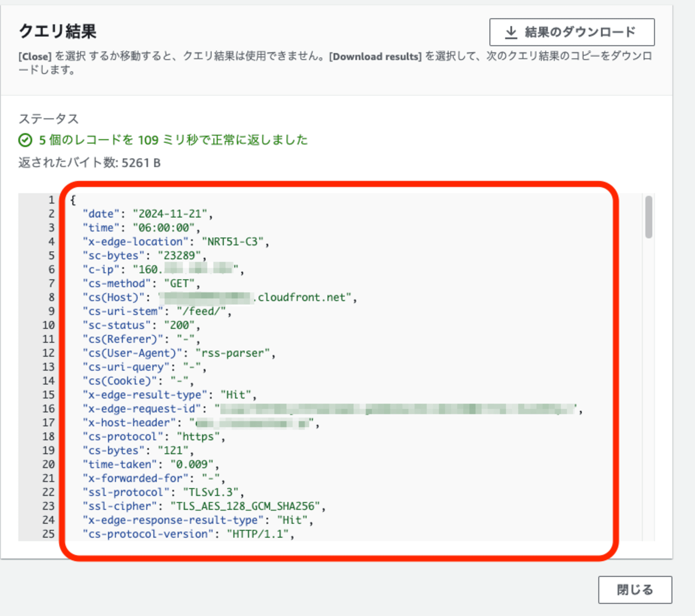
Task: Click the status message about 5 records
Action: [x=173, y=140]
